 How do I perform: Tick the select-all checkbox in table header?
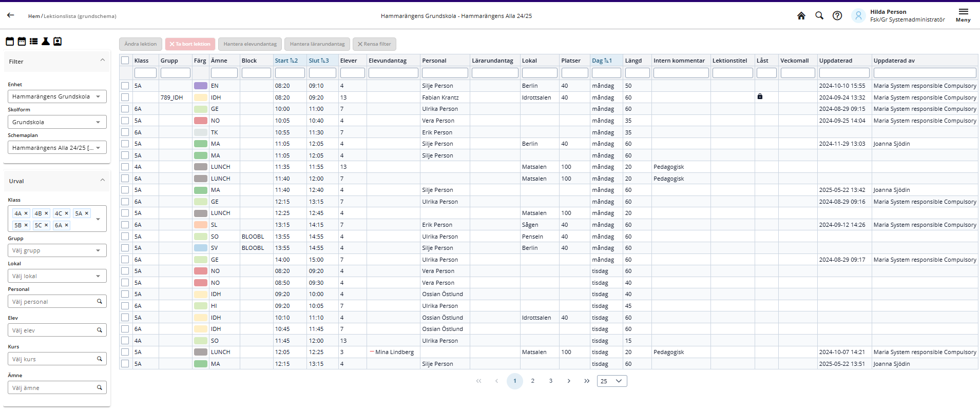[x=125, y=61]
